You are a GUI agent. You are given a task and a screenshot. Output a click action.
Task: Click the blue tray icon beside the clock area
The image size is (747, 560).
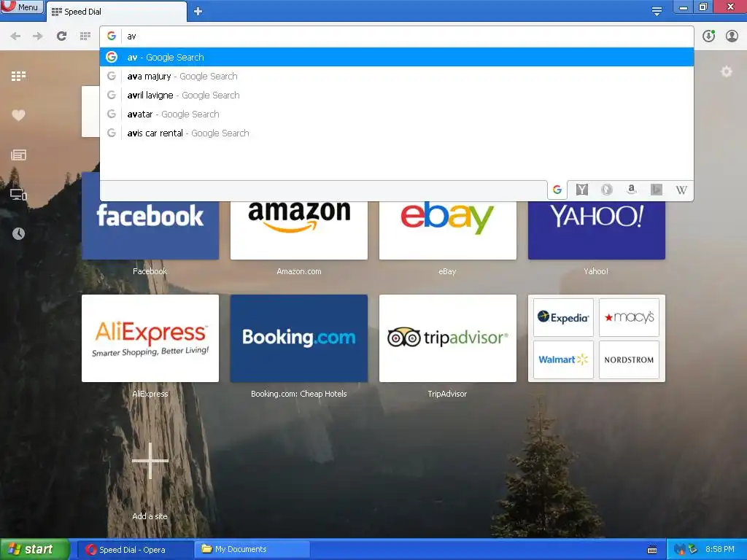click(x=680, y=550)
